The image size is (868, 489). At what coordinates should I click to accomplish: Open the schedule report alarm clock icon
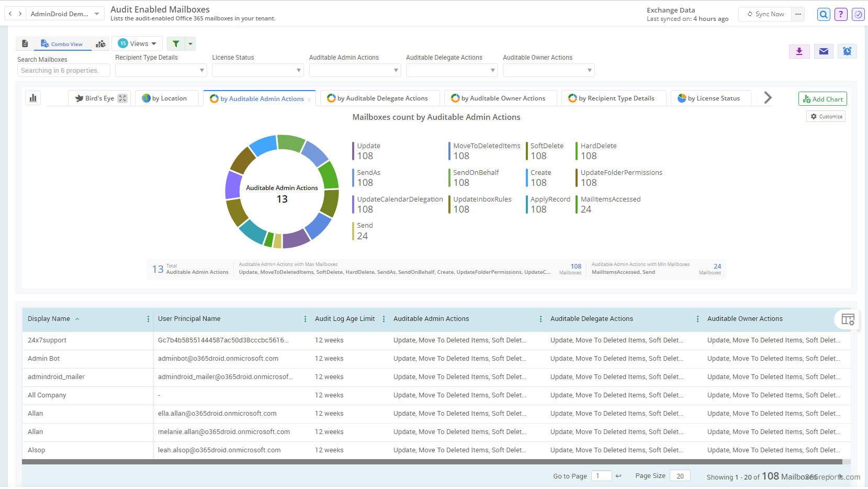847,51
